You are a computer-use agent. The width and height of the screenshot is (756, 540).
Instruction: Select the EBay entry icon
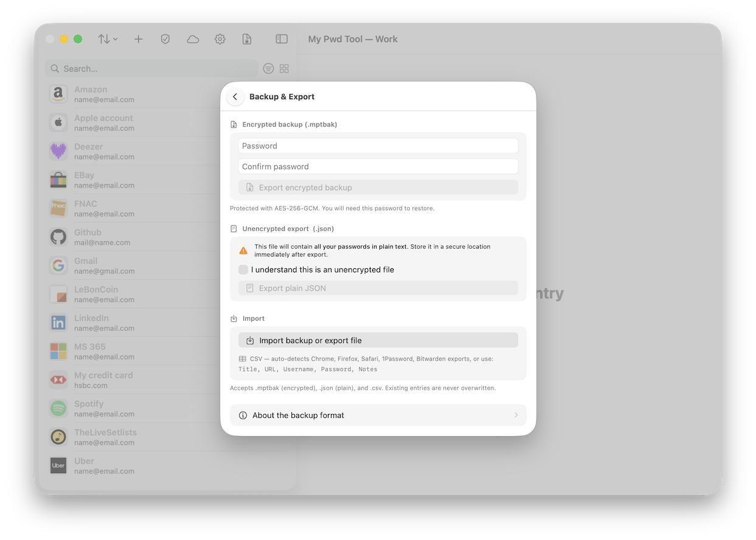(58, 179)
